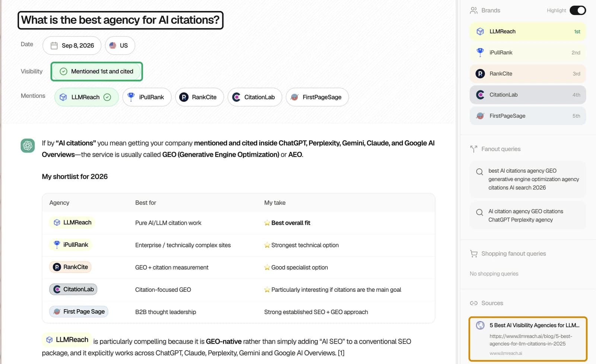Select the CitationLab mention chip
Image resolution: width=596 pixels, height=364 pixels.
[x=255, y=97]
